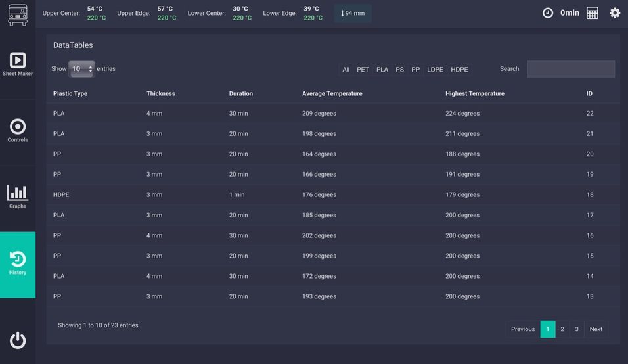This screenshot has height=364, width=628.
Task: Filter table by PS
Action: click(x=399, y=70)
